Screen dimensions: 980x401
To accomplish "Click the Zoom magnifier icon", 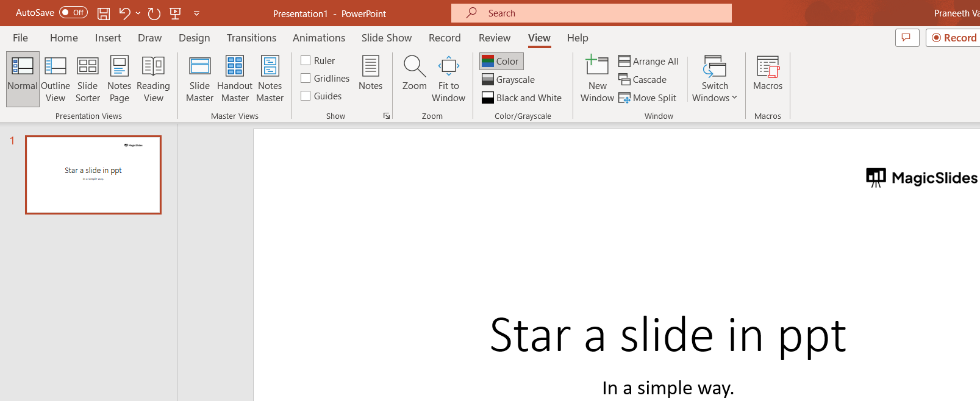I will (414, 67).
